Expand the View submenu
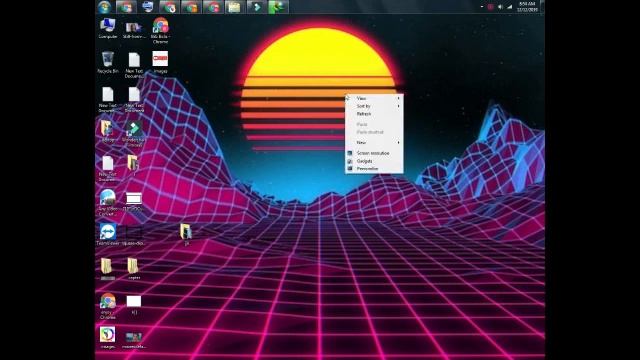Screen dimensions: 640x360 click(x=374, y=98)
